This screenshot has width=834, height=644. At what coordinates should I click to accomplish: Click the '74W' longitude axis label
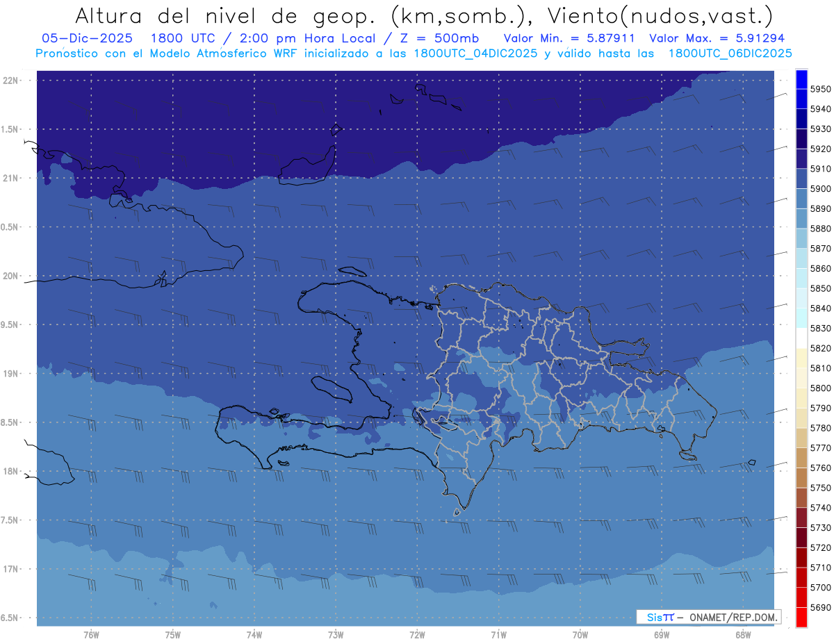pyautogui.click(x=254, y=636)
